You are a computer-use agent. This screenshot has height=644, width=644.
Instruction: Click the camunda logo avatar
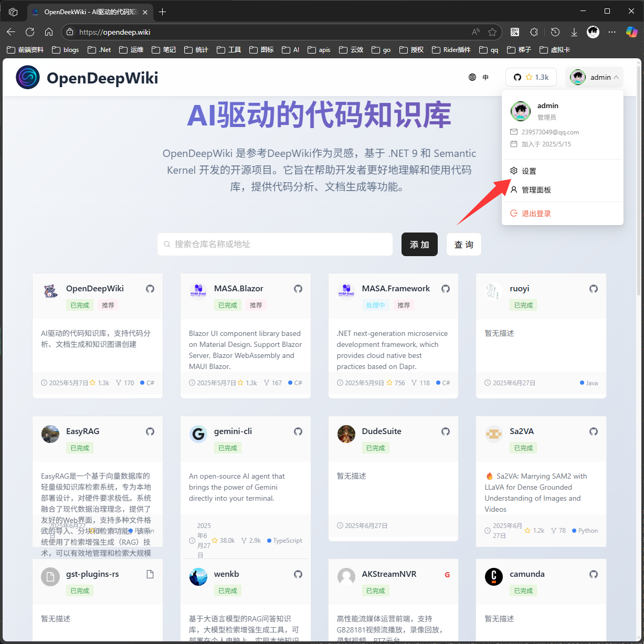click(x=494, y=577)
